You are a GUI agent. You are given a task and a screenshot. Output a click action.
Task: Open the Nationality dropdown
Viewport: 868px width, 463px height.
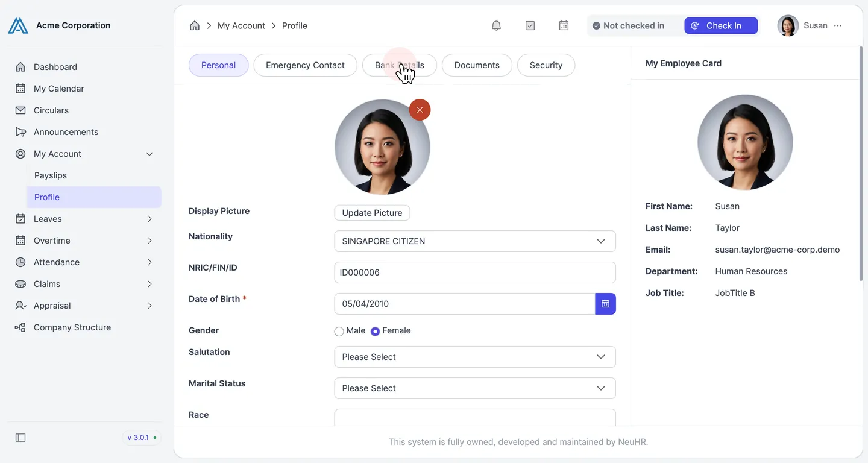tap(475, 241)
